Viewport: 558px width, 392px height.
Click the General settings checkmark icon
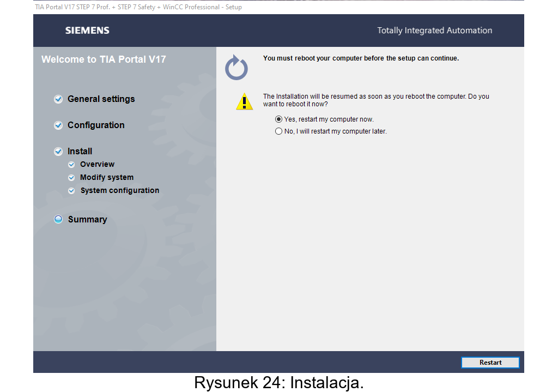pos(58,99)
